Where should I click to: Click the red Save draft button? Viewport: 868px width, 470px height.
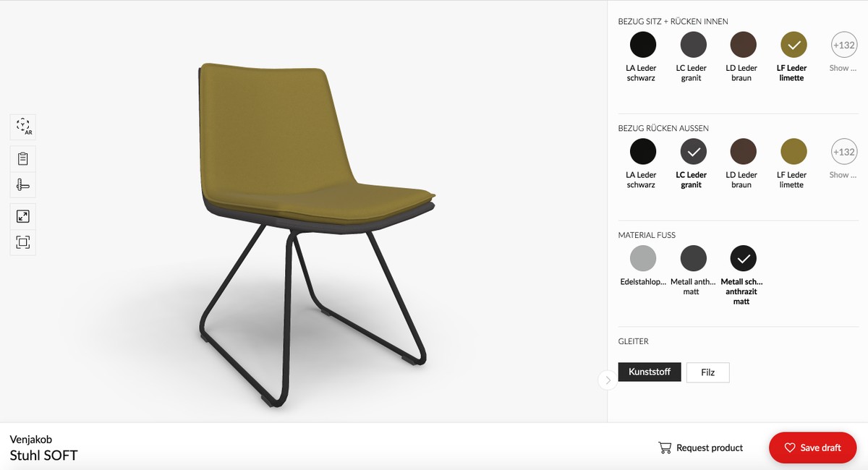(812, 448)
